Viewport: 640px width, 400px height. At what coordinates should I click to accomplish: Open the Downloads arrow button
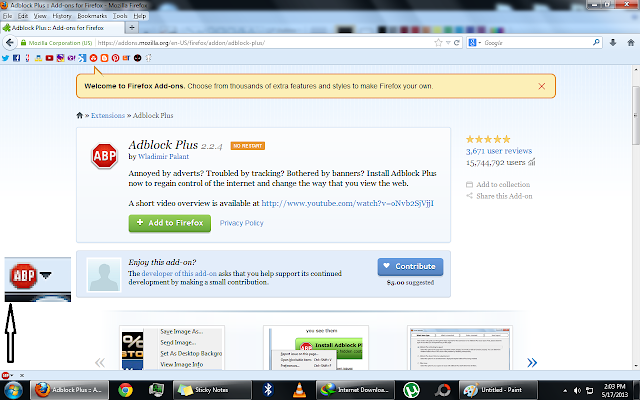click(613, 42)
